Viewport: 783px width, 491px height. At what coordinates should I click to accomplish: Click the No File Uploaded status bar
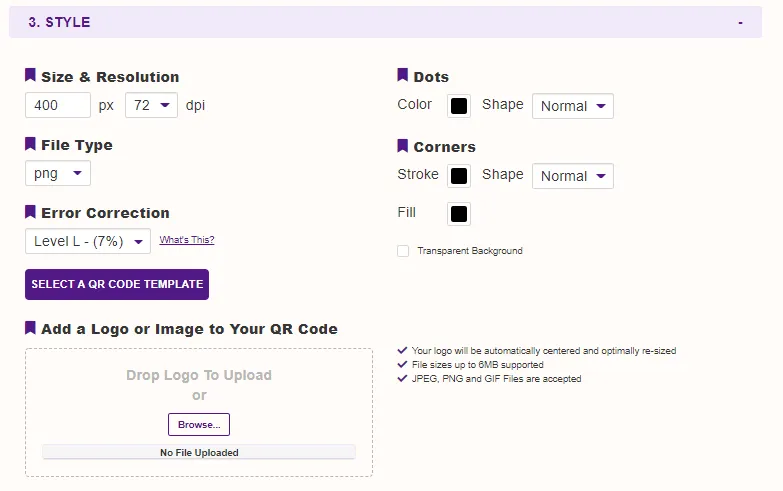(199, 452)
